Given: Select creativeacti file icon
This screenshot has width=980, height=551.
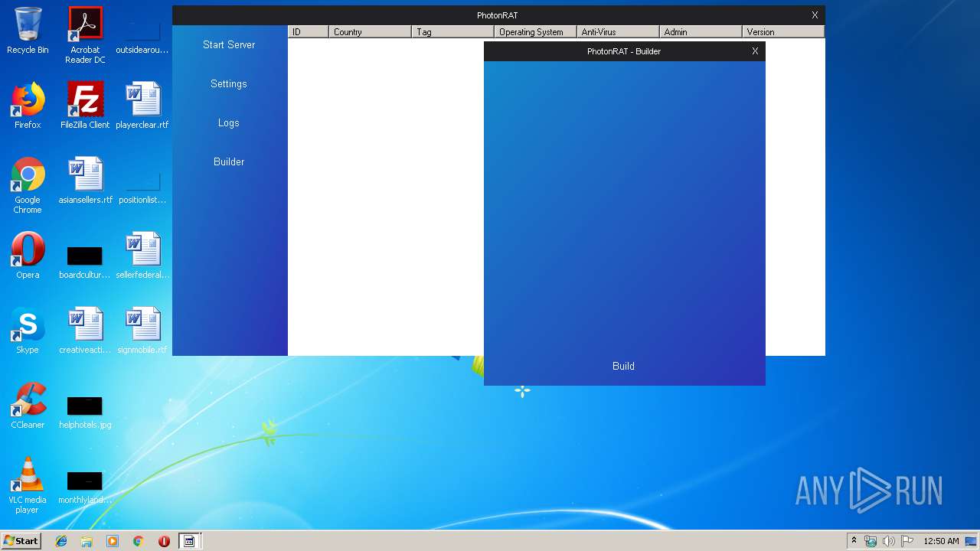Looking at the screenshot, I should click(85, 331).
